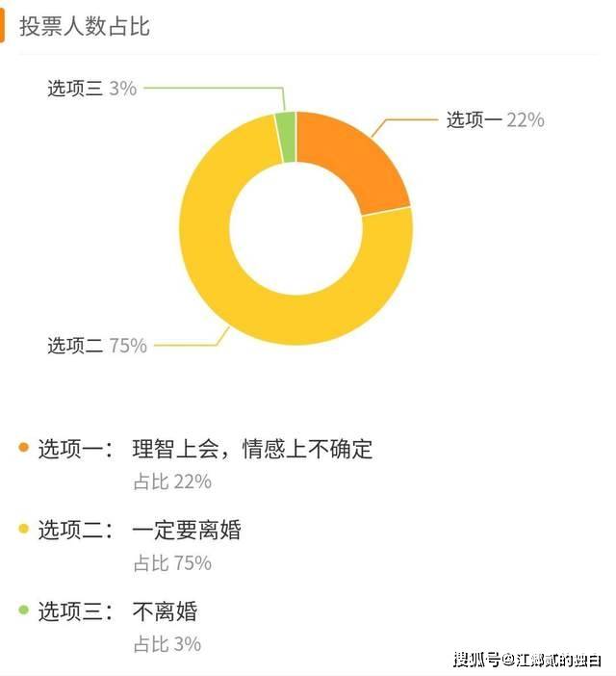Click the 选项一 22% chart callout label

click(495, 119)
